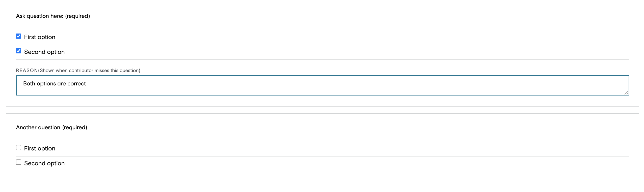
Task: Select the 'Second option' label text under Another question
Action: (44, 163)
